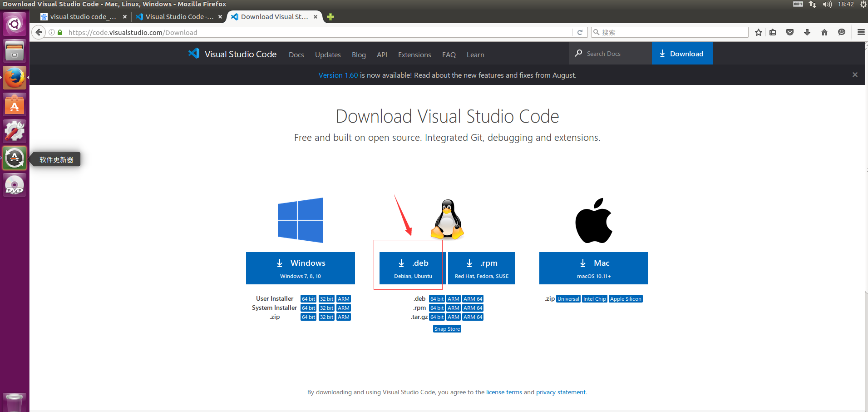Open Ubuntu Software Center icon

pos(15,105)
